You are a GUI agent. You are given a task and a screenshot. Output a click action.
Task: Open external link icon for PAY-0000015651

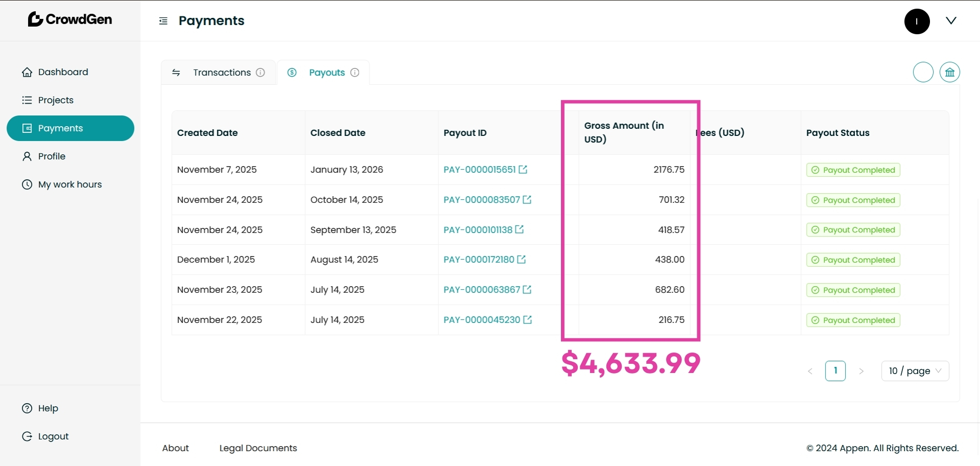(x=523, y=170)
